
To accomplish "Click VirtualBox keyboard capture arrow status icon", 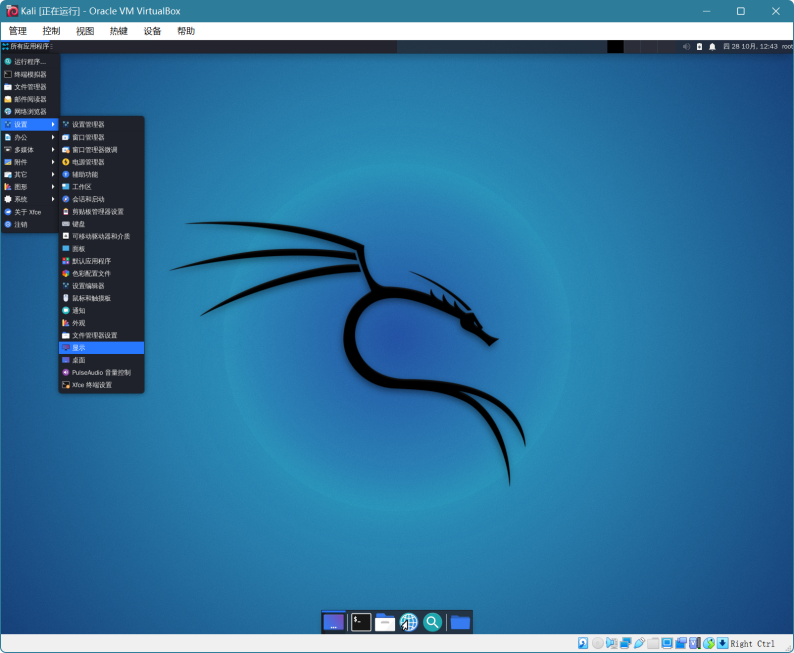I will click(x=723, y=643).
